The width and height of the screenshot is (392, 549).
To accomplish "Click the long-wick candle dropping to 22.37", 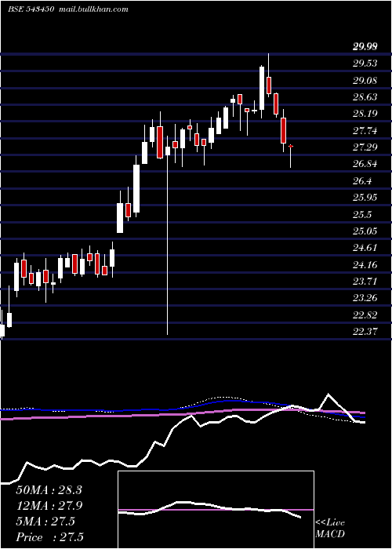I will click(168, 235).
